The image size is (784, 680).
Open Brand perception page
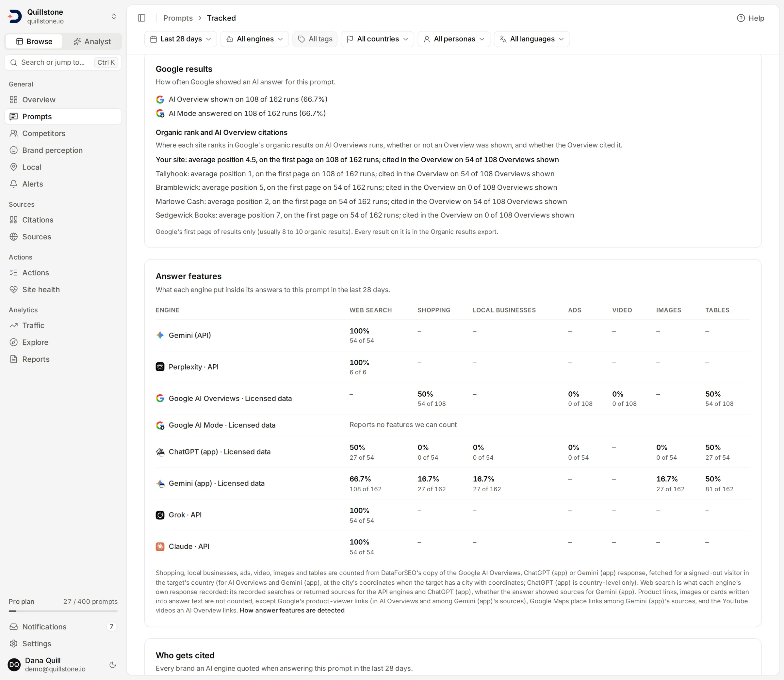click(63, 150)
